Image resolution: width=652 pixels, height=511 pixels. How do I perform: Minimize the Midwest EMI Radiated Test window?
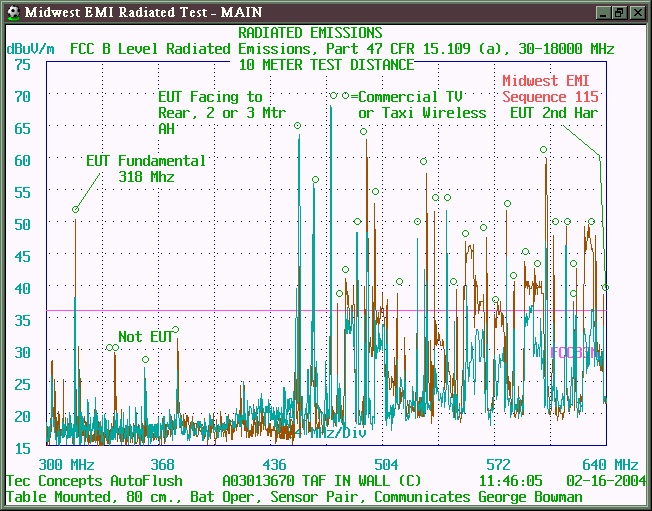(x=602, y=12)
